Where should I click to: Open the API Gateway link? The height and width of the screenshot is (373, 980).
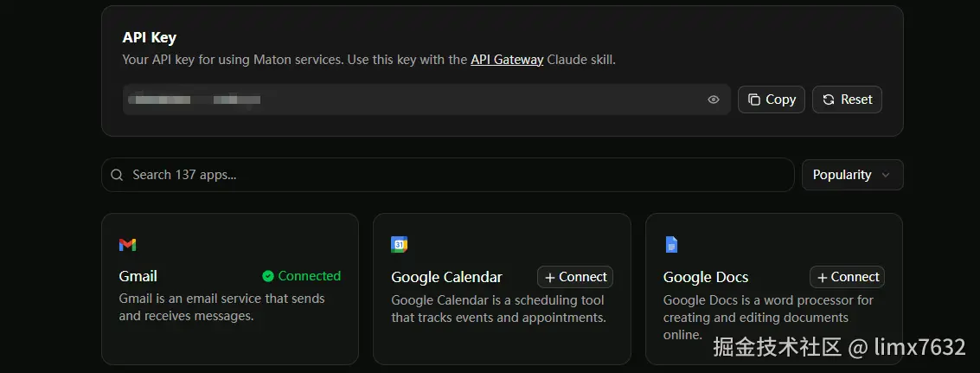coord(507,60)
